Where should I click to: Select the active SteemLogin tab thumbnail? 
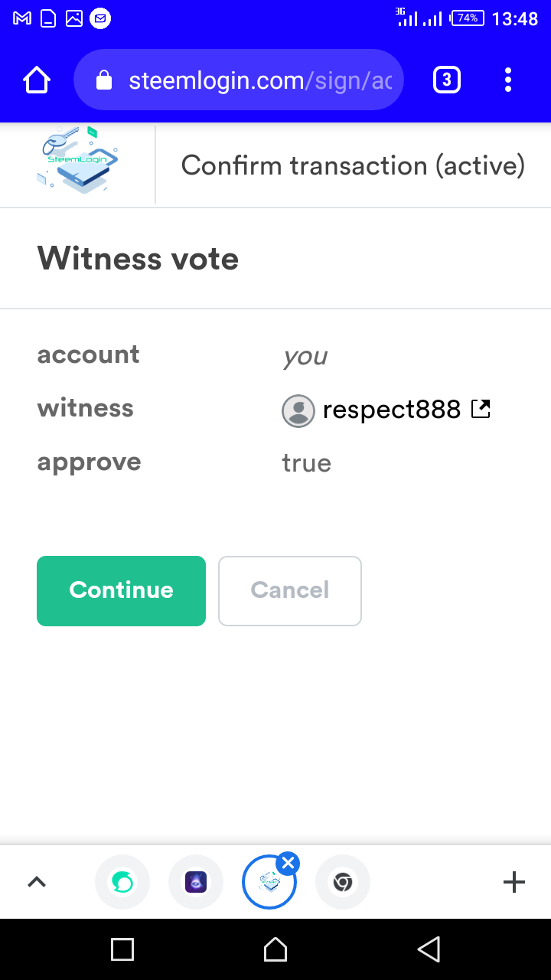[268, 884]
